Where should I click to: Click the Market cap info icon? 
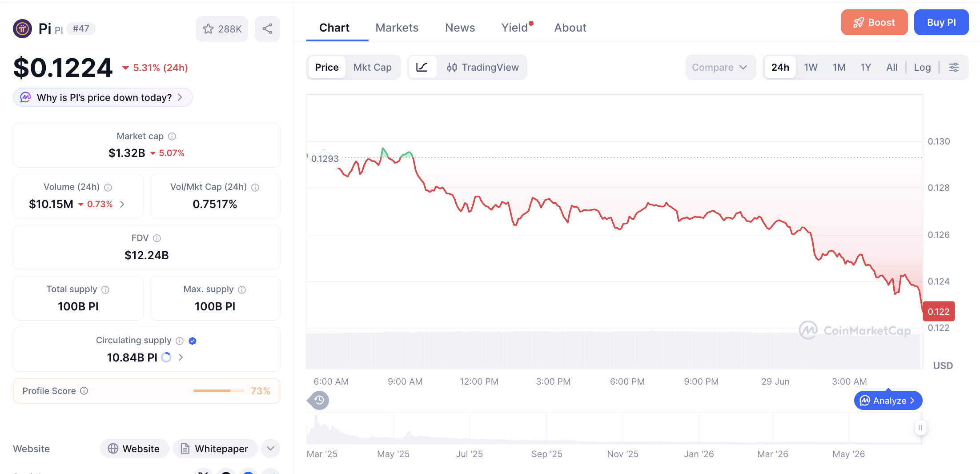point(172,137)
